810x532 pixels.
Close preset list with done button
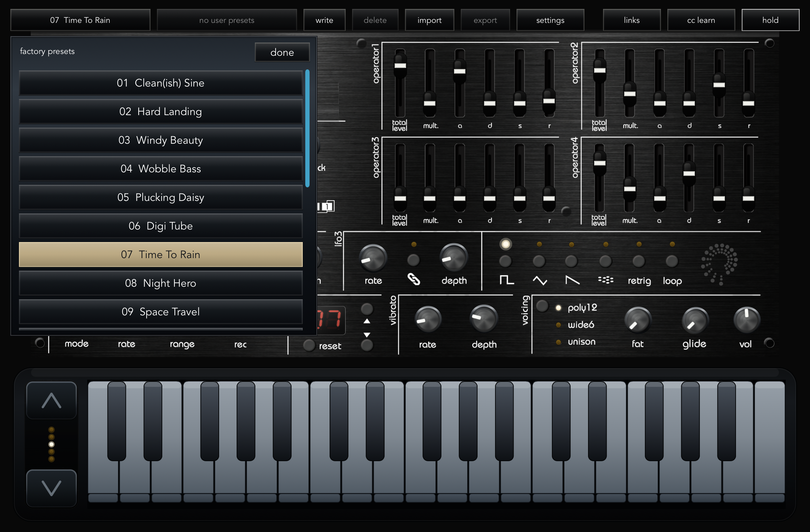pyautogui.click(x=282, y=52)
